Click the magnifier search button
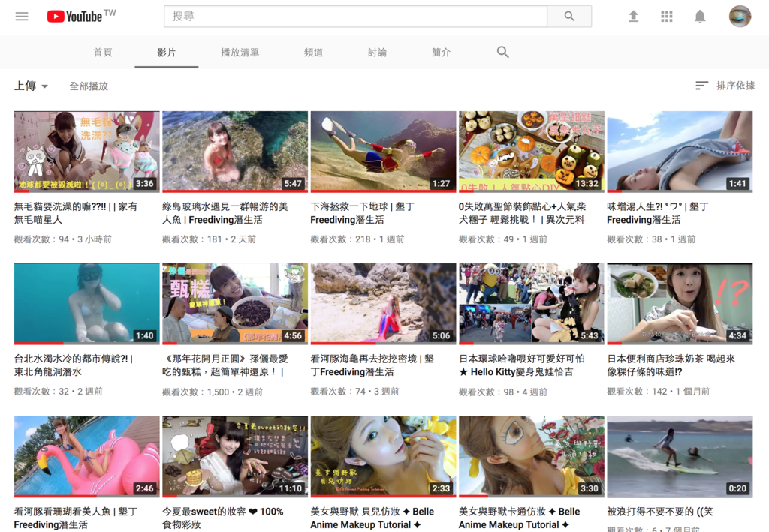The image size is (769, 532). (x=569, y=17)
